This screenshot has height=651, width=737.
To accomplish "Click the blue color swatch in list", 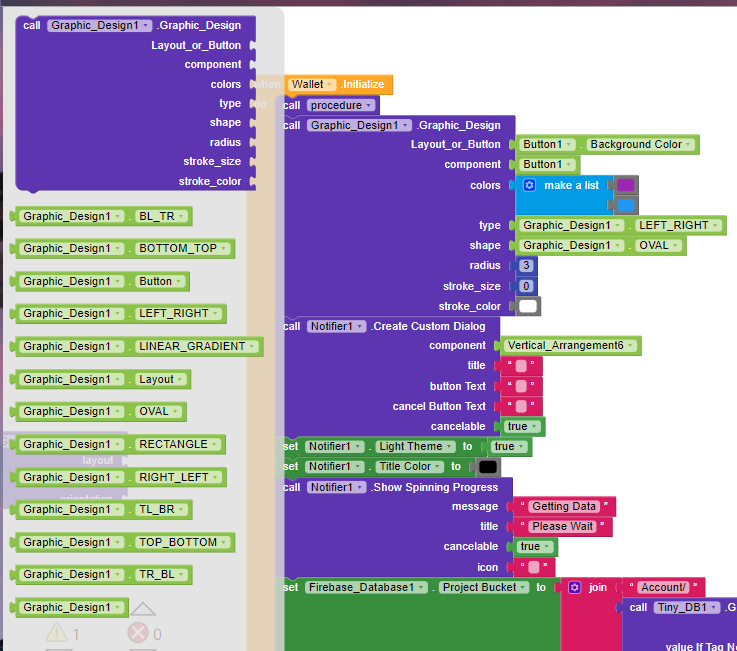I will (625, 205).
